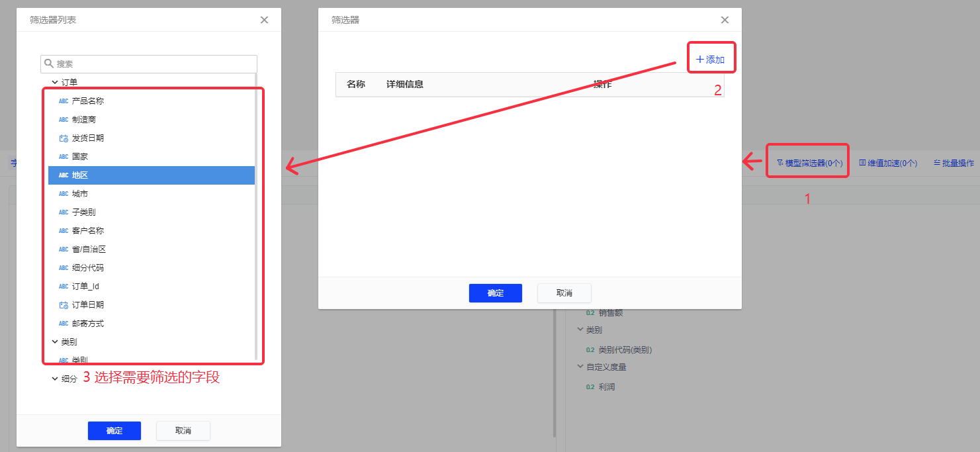Viewport: 980px width, 452px height.
Task: Click the search magnifier icon in filter list
Action: coord(49,64)
